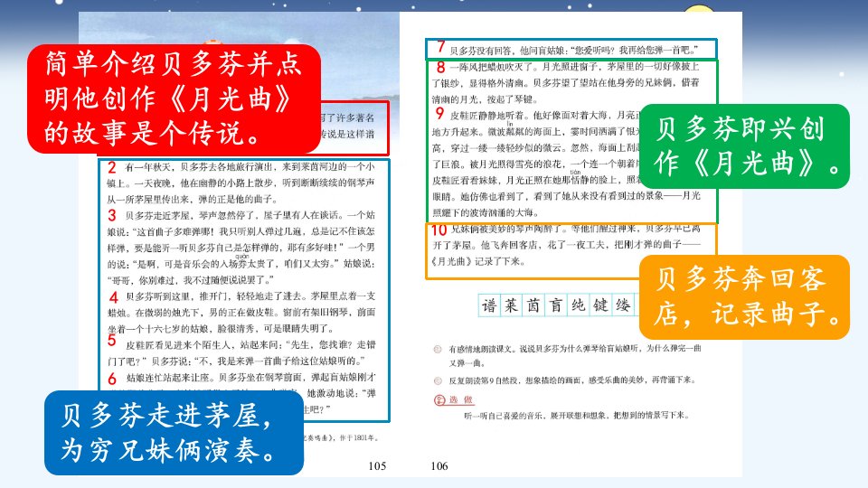The height and width of the screenshot is (488, 868).
Task: Click the character 莱 in the vocabulary grid
Action: [512, 305]
